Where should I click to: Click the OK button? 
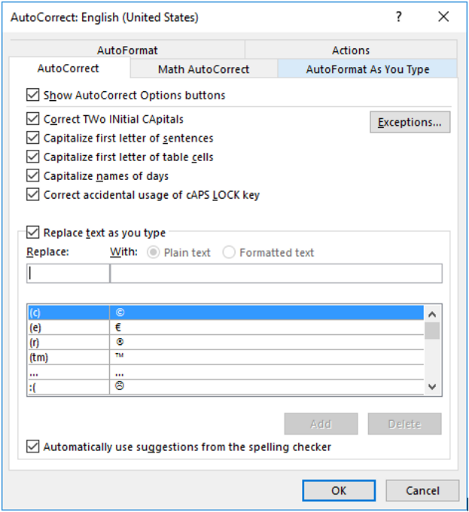[339, 490]
